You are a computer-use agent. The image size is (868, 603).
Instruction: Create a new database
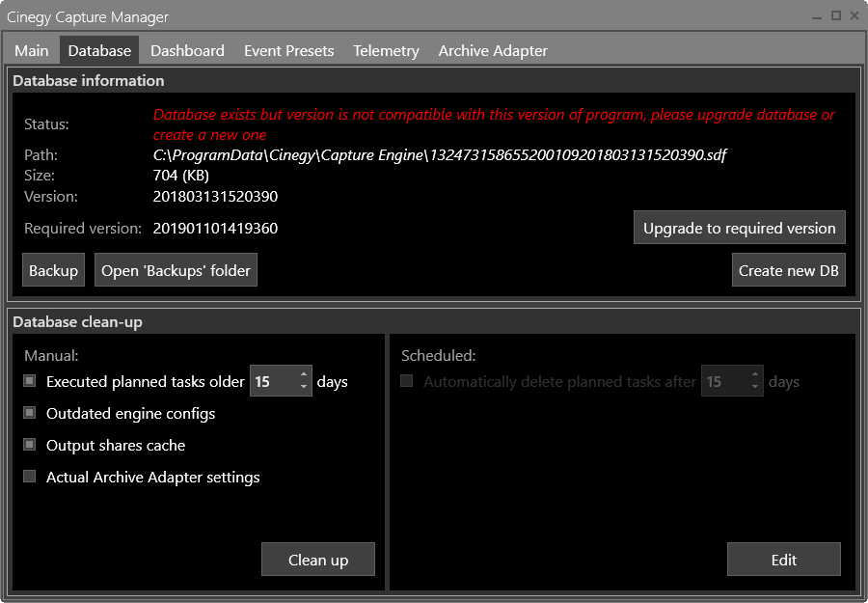tap(788, 269)
